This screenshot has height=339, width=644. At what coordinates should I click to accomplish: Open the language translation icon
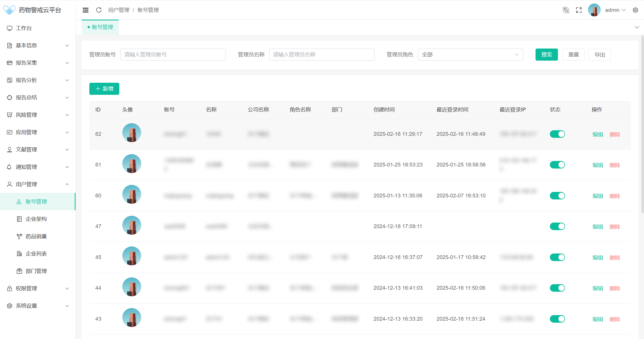[x=566, y=10]
